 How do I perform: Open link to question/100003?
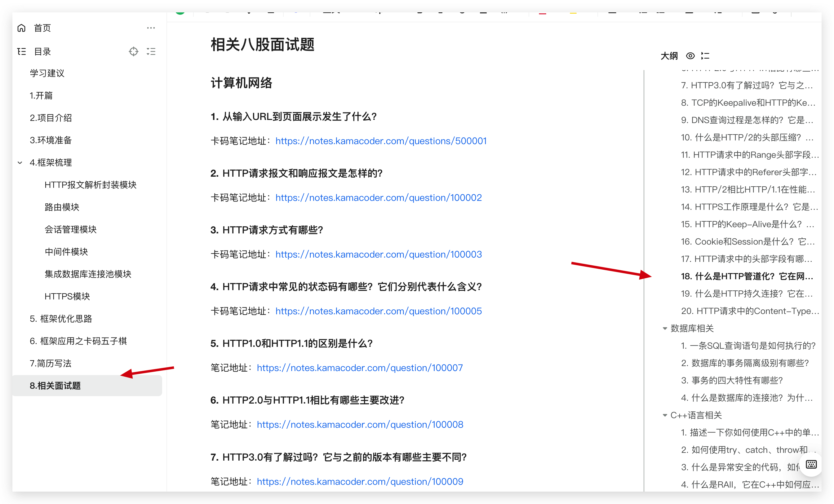click(379, 254)
